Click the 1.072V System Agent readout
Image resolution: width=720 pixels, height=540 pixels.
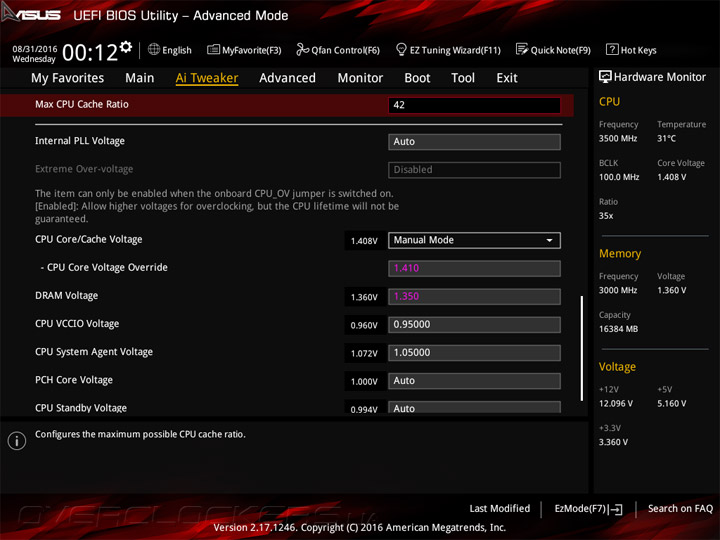coord(364,354)
